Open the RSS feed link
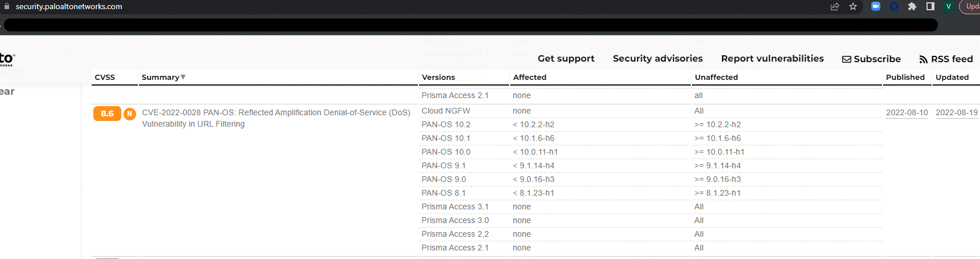Screen dimensions: 980x259 click(x=946, y=59)
